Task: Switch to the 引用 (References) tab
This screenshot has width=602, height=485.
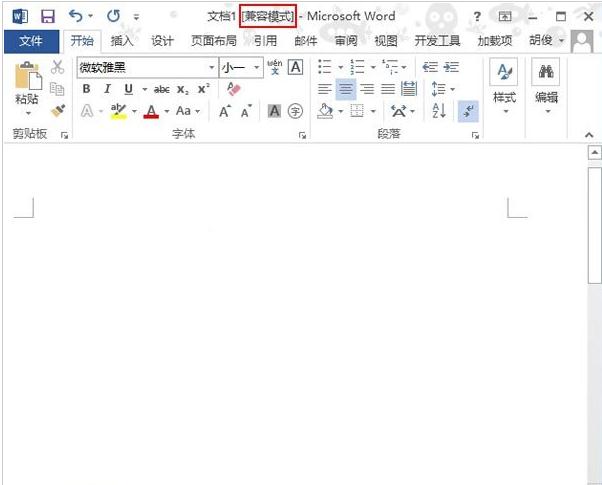Action: click(x=265, y=41)
